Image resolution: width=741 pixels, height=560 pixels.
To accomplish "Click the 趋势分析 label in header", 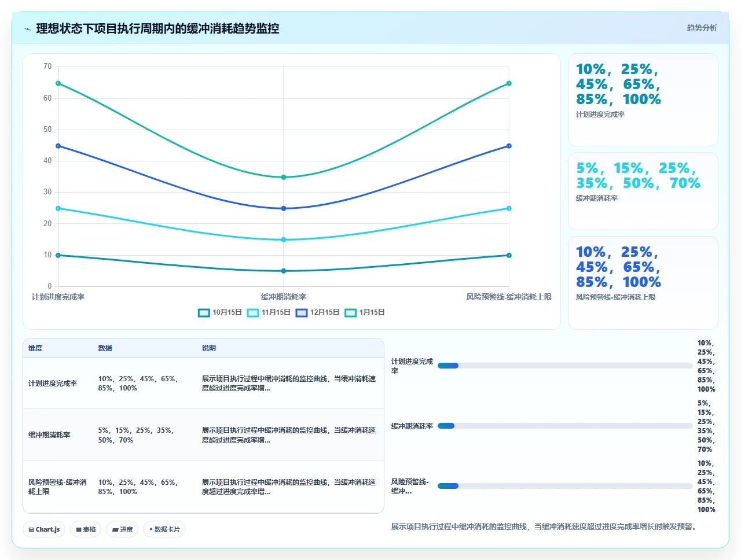I will [x=702, y=28].
